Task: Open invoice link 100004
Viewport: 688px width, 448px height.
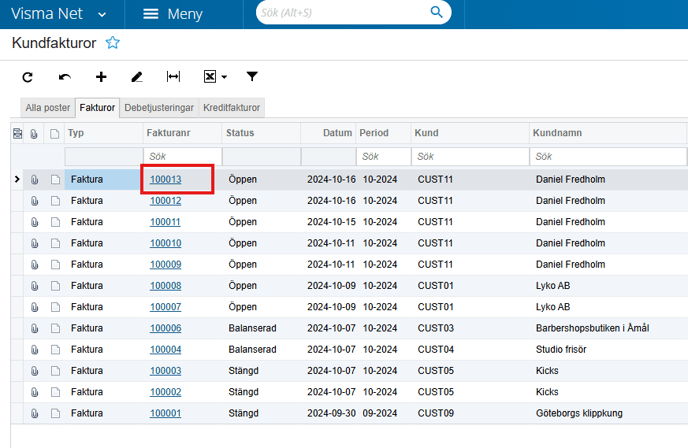Action: tap(165, 350)
